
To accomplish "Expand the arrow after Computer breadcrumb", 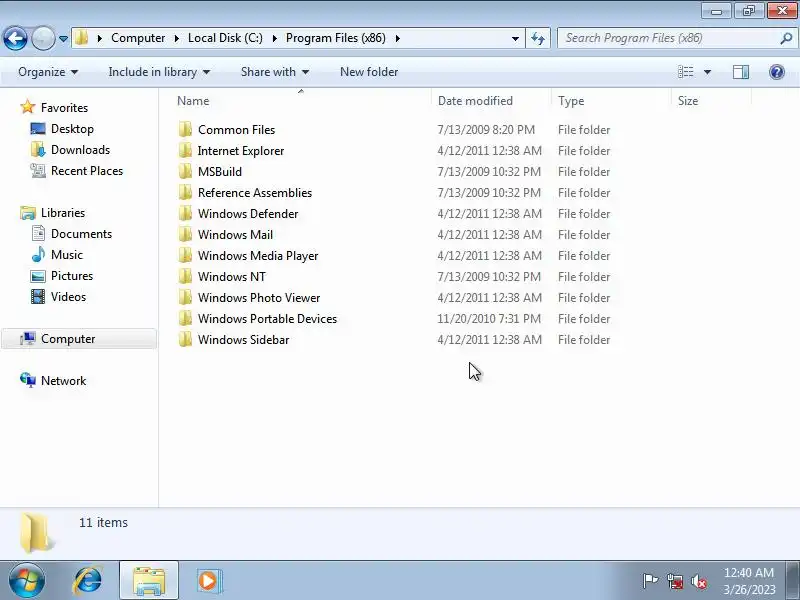I will (177, 38).
